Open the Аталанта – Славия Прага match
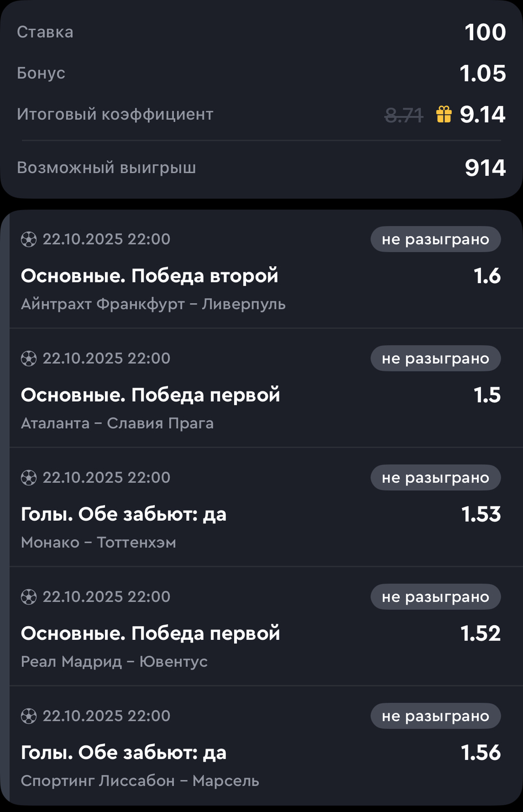Image resolution: width=523 pixels, height=812 pixels. [x=117, y=423]
